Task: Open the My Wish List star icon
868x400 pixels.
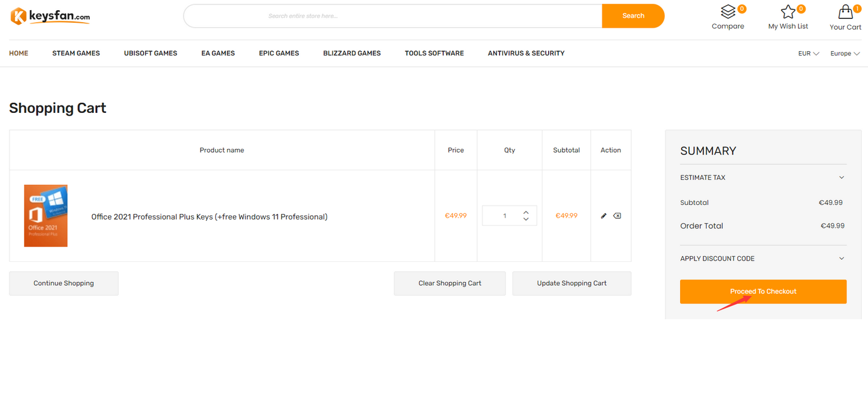Action: coord(788,12)
